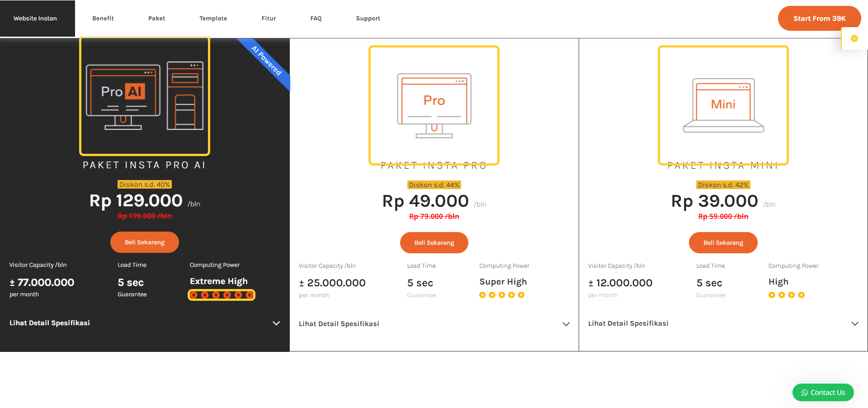
Task: Open the Template section
Action: pyautogui.click(x=213, y=18)
